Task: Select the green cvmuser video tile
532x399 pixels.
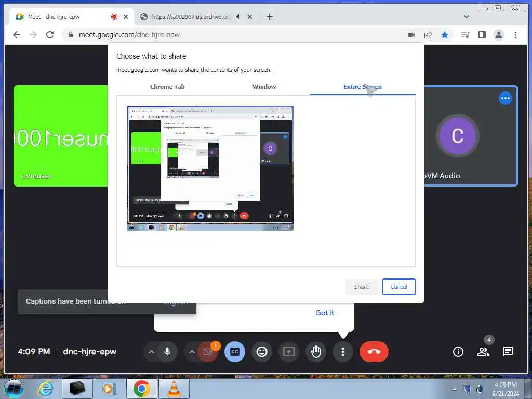Action: point(61,136)
